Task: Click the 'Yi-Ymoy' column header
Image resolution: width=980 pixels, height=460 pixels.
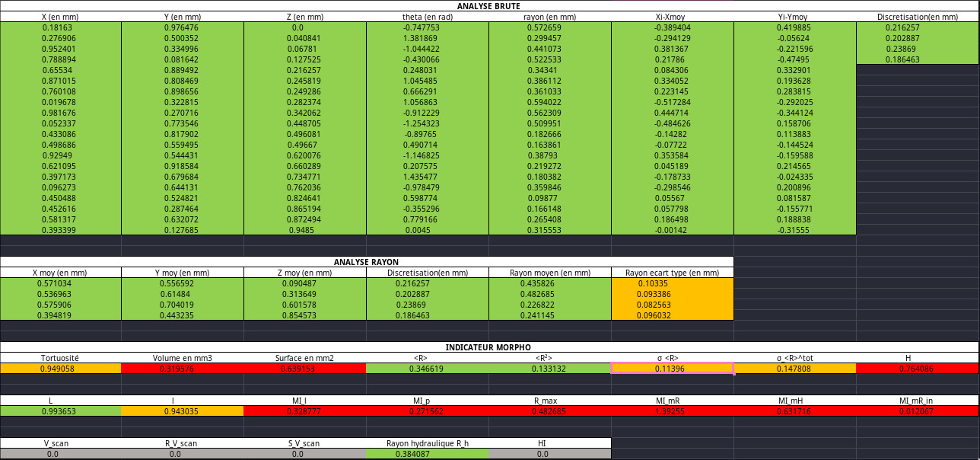Action: (795, 17)
